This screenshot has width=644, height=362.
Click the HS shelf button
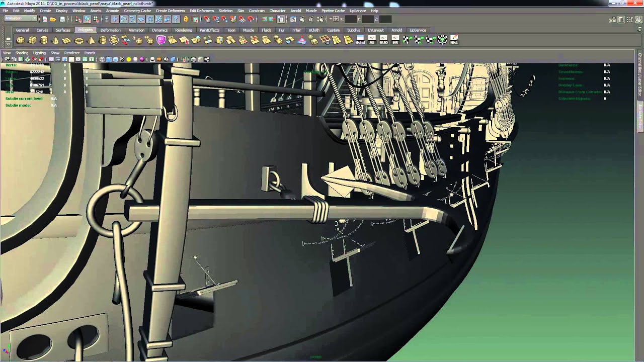tap(395, 40)
